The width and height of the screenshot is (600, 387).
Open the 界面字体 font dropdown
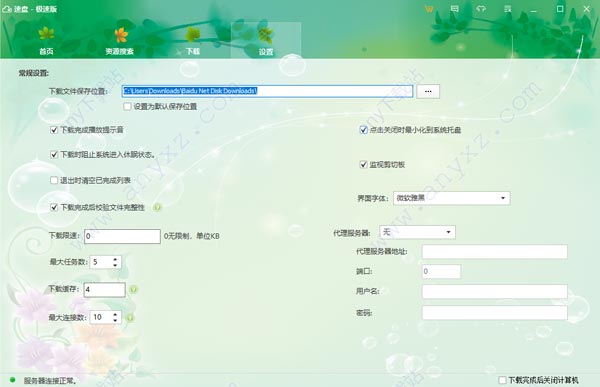pos(452,198)
